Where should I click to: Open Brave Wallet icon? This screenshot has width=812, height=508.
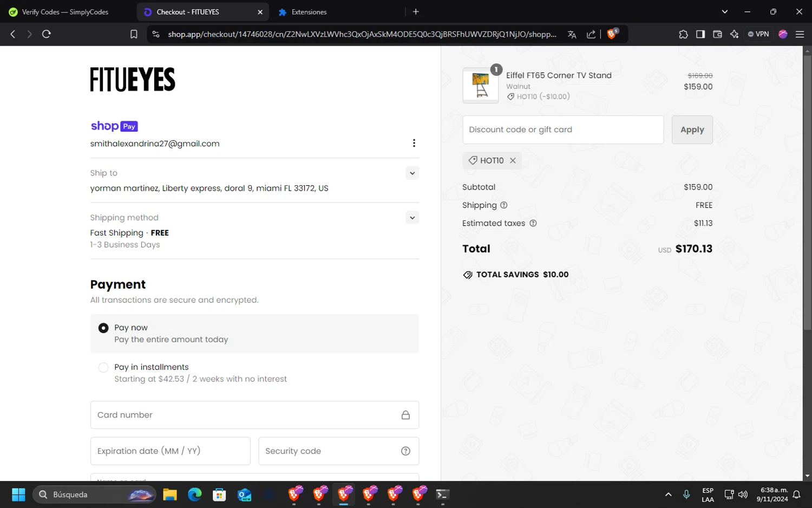(717, 34)
